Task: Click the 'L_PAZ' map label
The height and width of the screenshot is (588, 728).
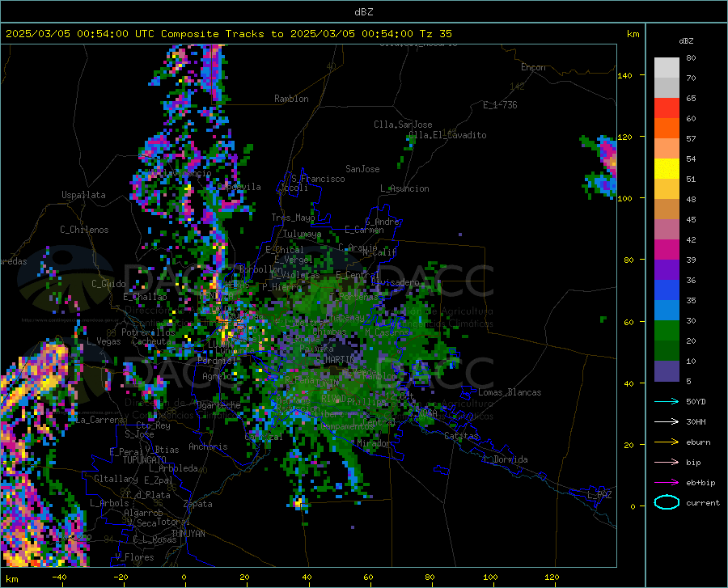Action: tap(600, 495)
